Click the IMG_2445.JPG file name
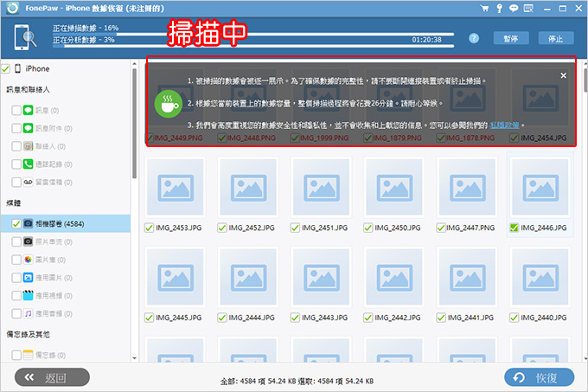Image resolution: width=588 pixels, height=392 pixels. [178, 318]
